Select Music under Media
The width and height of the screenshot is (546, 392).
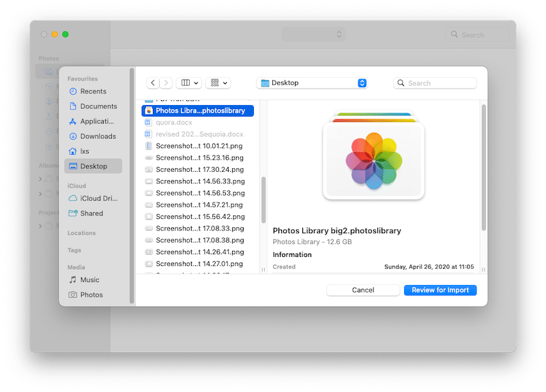tap(93, 280)
